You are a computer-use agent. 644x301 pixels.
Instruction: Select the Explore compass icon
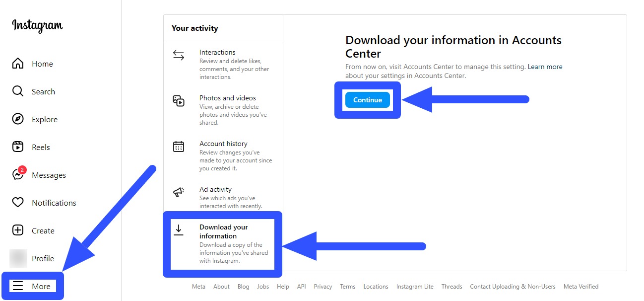(18, 119)
